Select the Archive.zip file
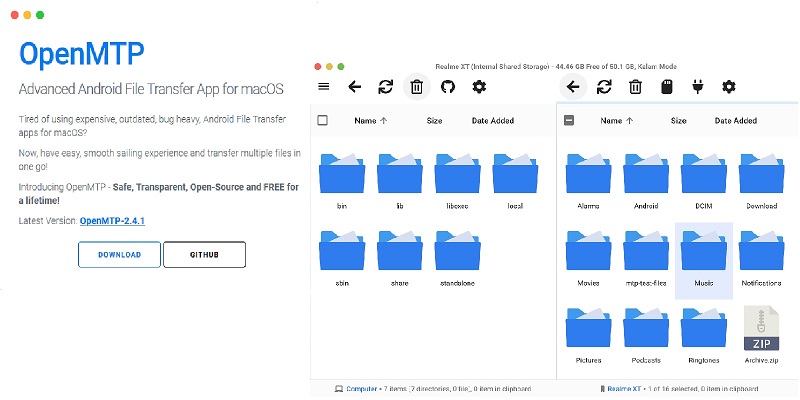Screen dimensions: 800x400 (762, 335)
